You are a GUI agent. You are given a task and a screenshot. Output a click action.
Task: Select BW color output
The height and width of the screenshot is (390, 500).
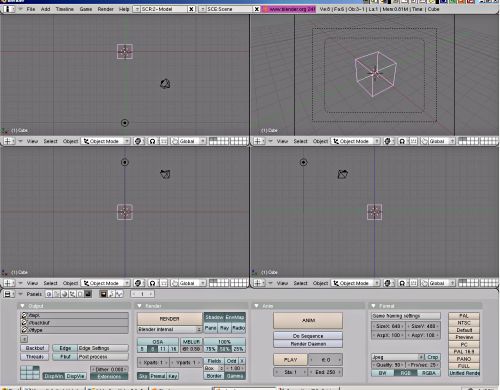point(382,373)
